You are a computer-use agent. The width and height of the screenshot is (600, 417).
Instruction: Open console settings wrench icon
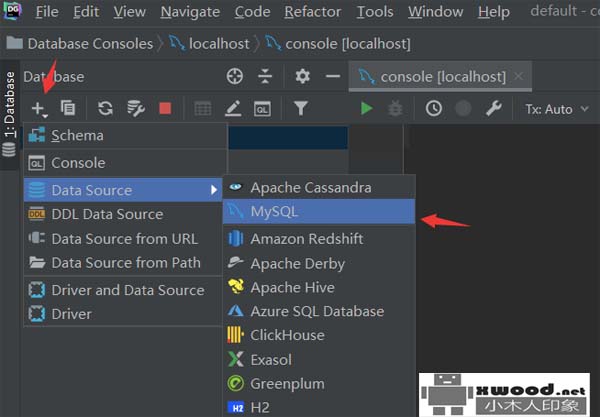(x=493, y=109)
